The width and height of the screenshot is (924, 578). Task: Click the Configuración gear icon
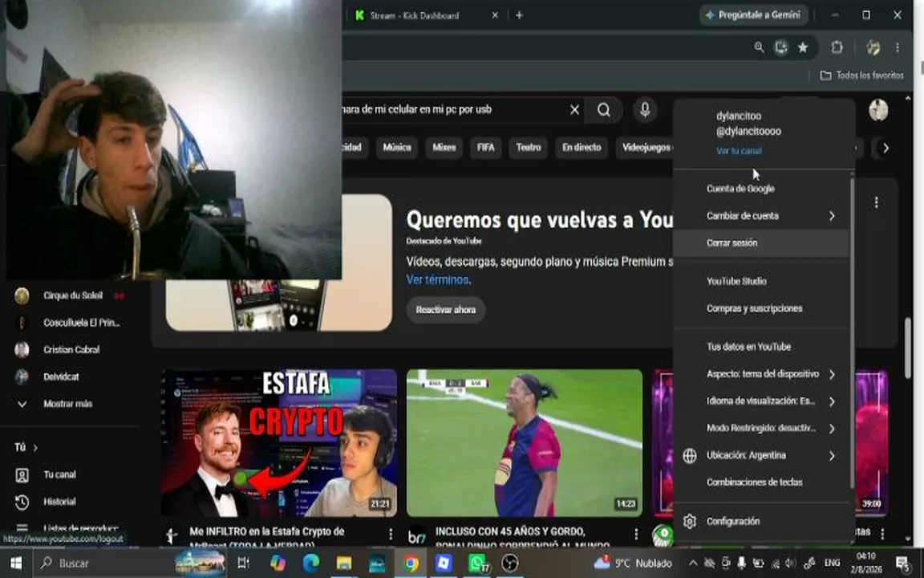[690, 521]
